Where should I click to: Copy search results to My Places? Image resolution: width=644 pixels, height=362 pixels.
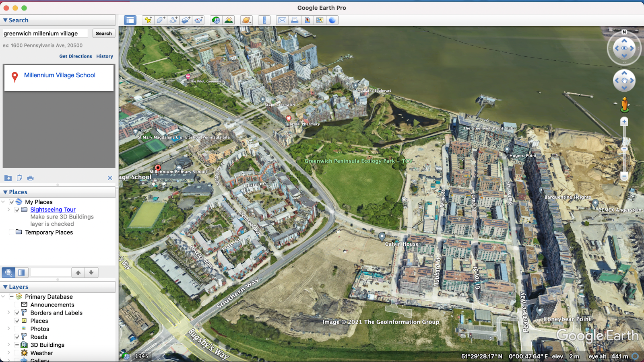click(x=8, y=178)
